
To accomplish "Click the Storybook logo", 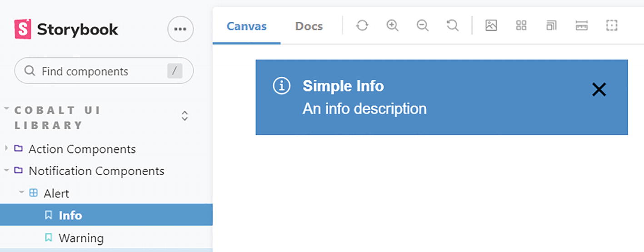I will [66, 30].
